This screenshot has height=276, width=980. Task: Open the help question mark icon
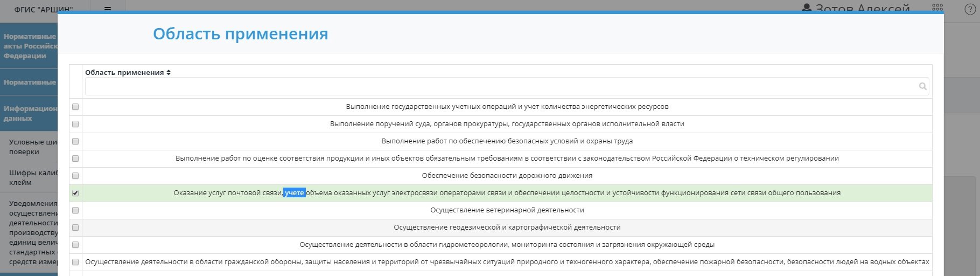969,9
